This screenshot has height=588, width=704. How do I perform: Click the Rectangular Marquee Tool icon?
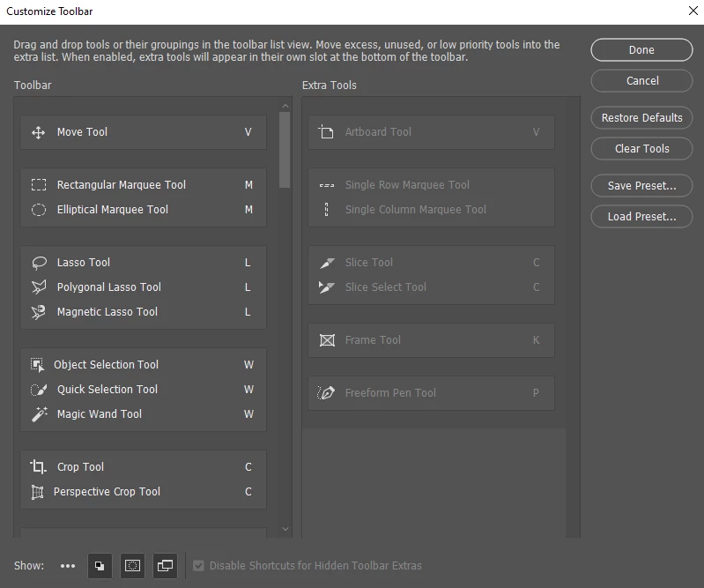click(39, 185)
